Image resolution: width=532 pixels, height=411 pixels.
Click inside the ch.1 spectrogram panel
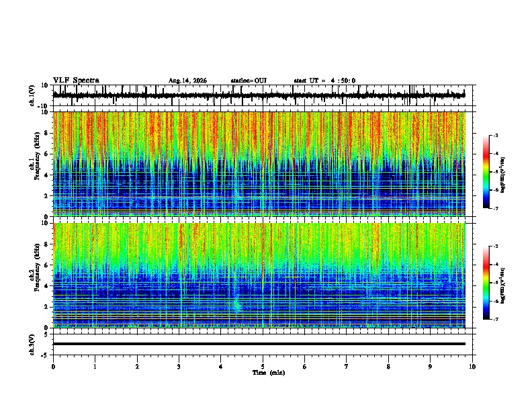[259, 164]
